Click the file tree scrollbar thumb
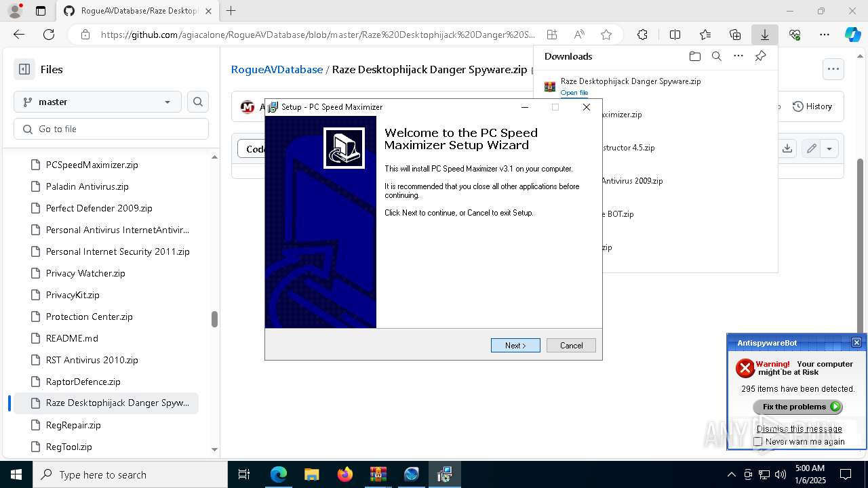This screenshot has width=868, height=488. click(214, 319)
